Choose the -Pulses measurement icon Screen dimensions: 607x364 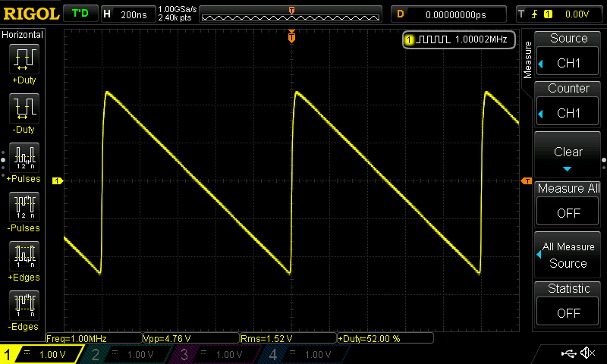24,206
